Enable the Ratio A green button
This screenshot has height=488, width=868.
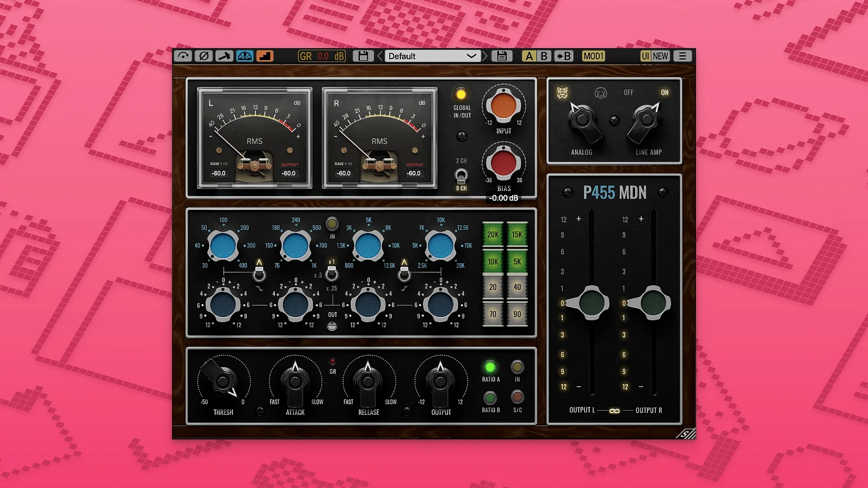point(490,367)
